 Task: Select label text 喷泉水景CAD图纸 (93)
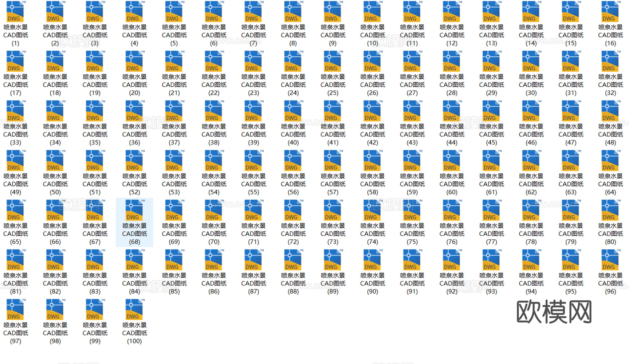(491, 284)
